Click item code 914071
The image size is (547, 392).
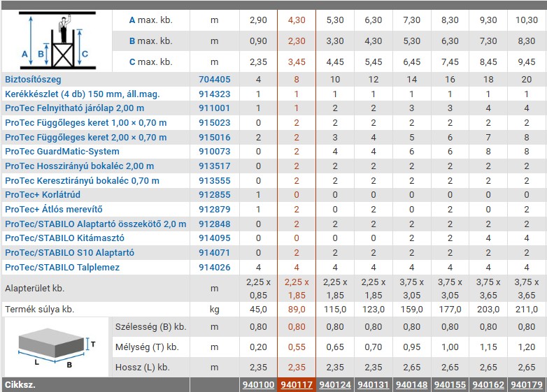(x=214, y=253)
